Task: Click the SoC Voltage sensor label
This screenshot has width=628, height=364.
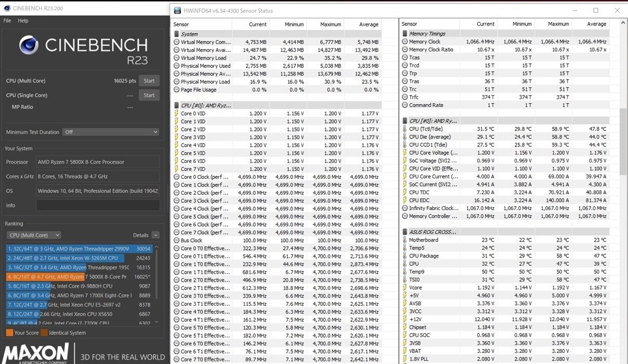Action: [433, 161]
